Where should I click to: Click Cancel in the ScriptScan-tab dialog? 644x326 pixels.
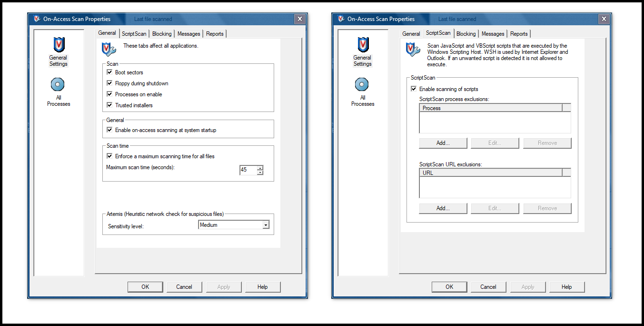(488, 287)
